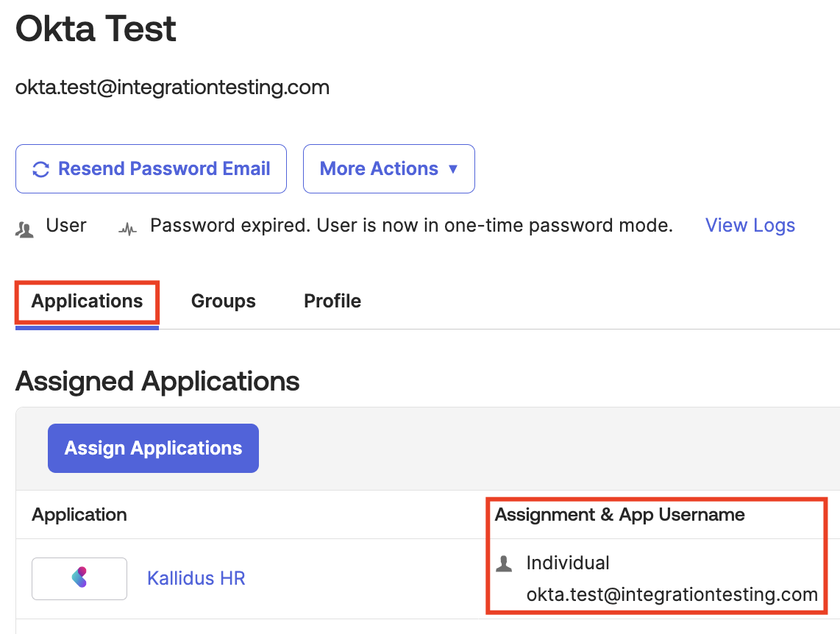The width and height of the screenshot is (840, 634).
Task: Open the Groups tab
Action: 223,302
